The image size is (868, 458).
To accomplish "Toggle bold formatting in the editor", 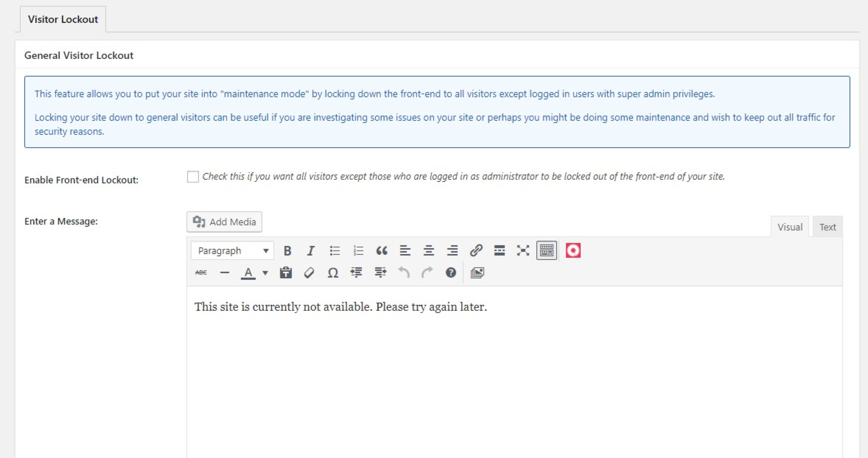I will (x=287, y=251).
